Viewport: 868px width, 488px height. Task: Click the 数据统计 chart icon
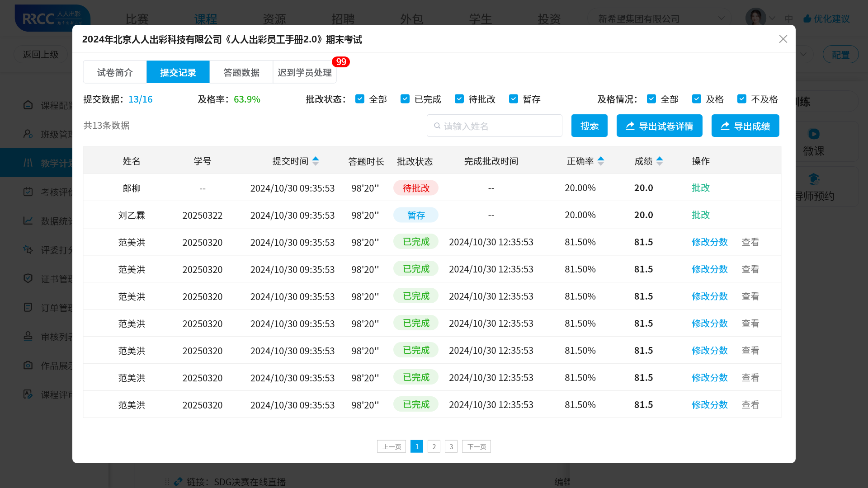coord(28,221)
